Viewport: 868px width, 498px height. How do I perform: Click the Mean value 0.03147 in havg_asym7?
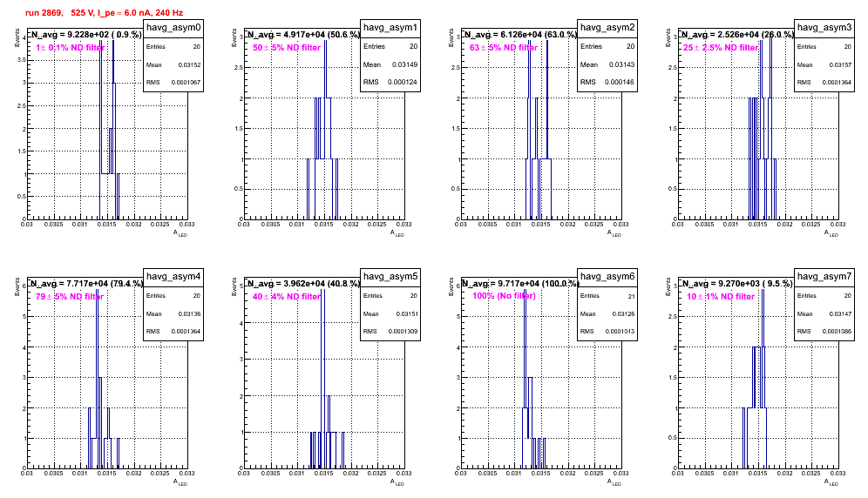click(x=840, y=313)
